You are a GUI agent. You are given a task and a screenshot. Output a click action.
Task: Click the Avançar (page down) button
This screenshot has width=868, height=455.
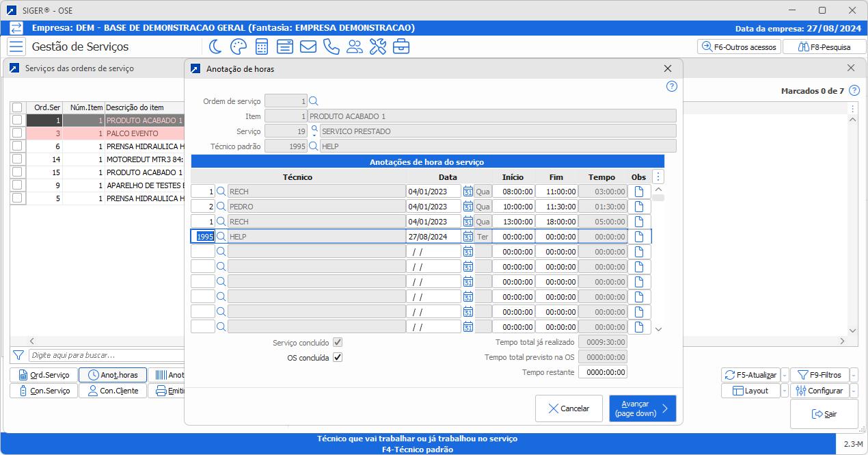coord(642,408)
